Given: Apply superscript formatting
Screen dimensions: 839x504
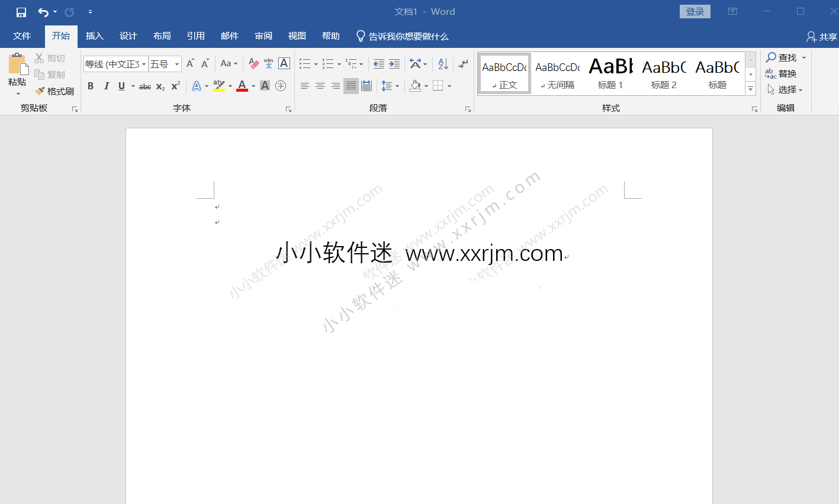Looking at the screenshot, I should click(176, 86).
